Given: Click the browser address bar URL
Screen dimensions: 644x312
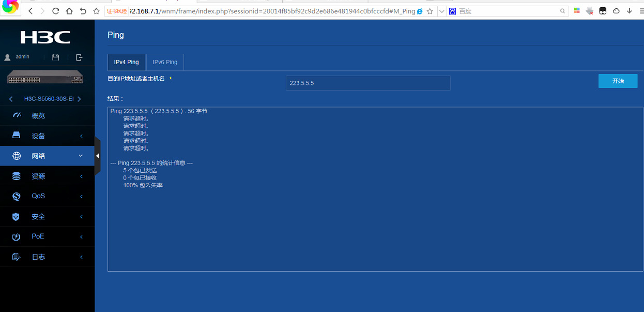Looking at the screenshot, I should click(272, 11).
